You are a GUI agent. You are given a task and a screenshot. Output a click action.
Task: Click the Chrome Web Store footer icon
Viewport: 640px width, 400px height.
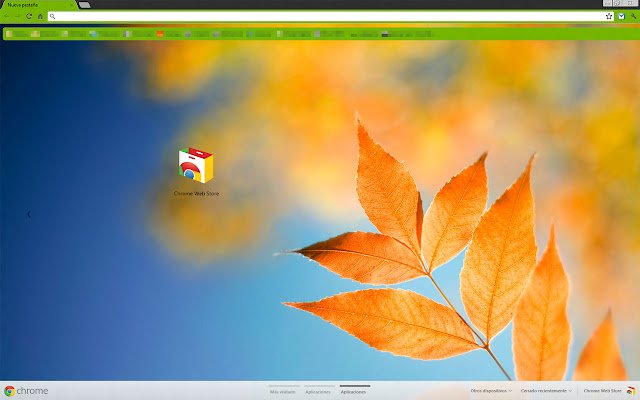[x=631, y=391]
